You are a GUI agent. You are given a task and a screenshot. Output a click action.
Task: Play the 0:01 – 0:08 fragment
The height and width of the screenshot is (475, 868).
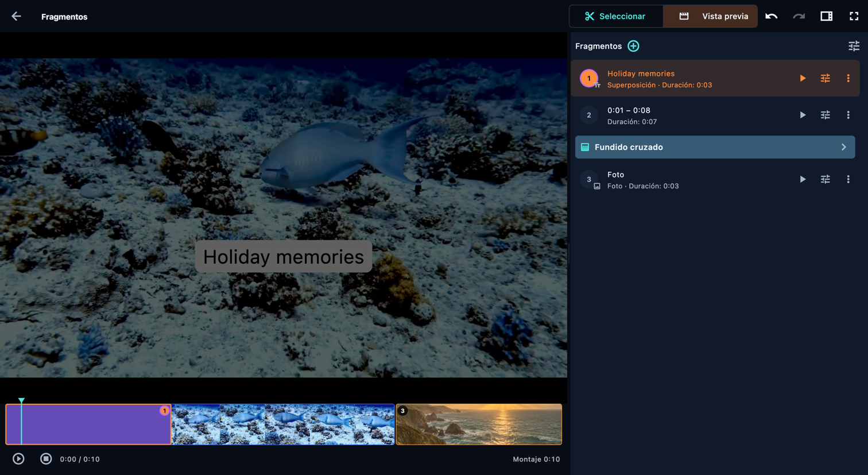pyautogui.click(x=803, y=115)
